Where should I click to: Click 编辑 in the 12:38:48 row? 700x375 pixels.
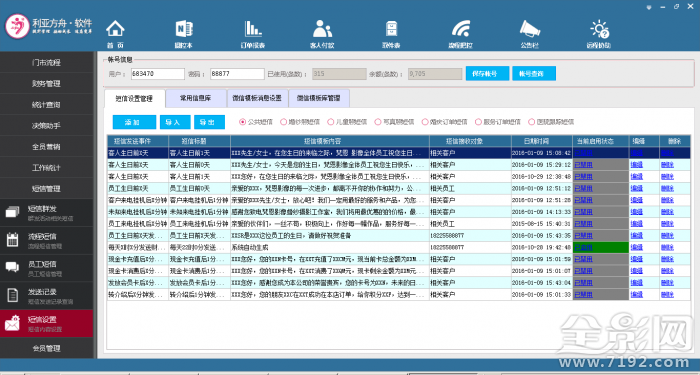point(637,176)
